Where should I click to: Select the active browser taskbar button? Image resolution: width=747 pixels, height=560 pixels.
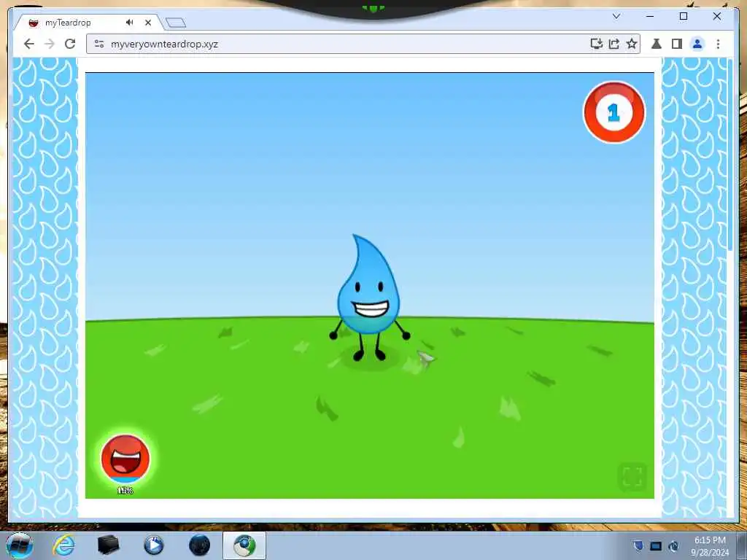pos(244,545)
